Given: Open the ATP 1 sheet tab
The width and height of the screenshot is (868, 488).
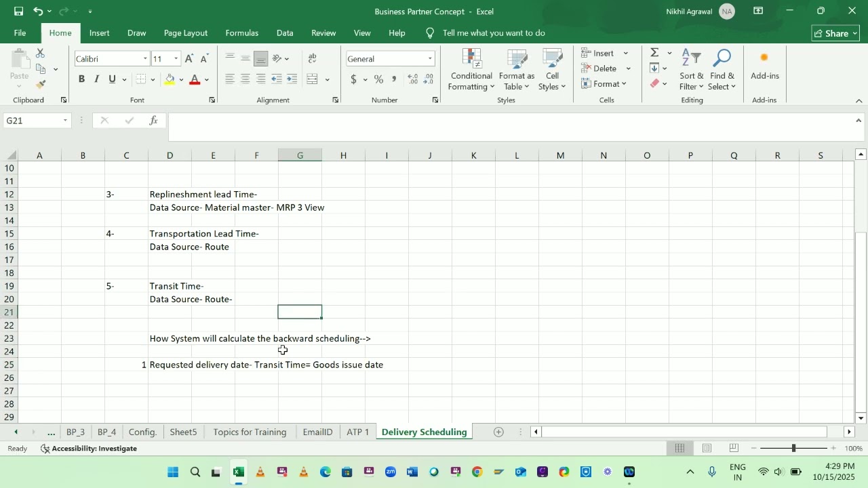Looking at the screenshot, I should (x=358, y=432).
